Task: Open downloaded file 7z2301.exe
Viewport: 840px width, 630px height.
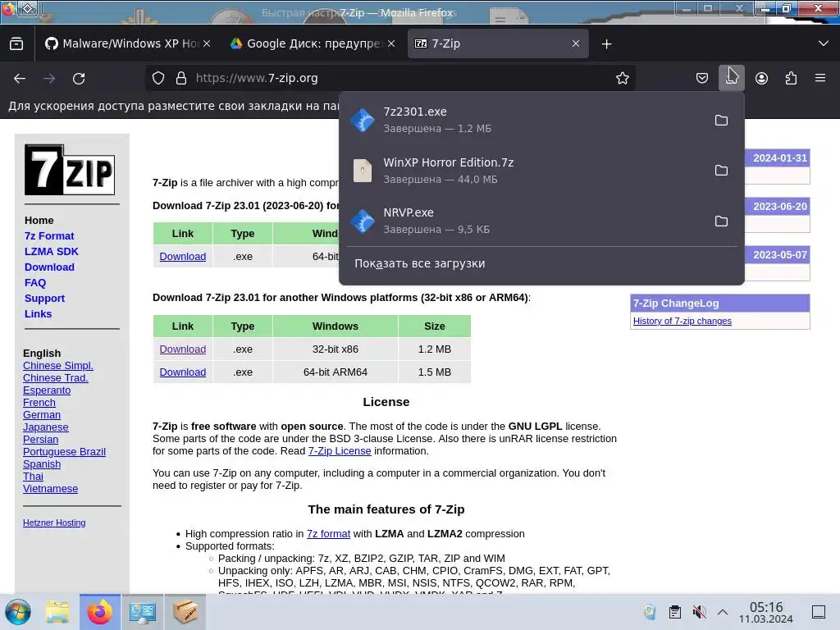Action: point(525,120)
